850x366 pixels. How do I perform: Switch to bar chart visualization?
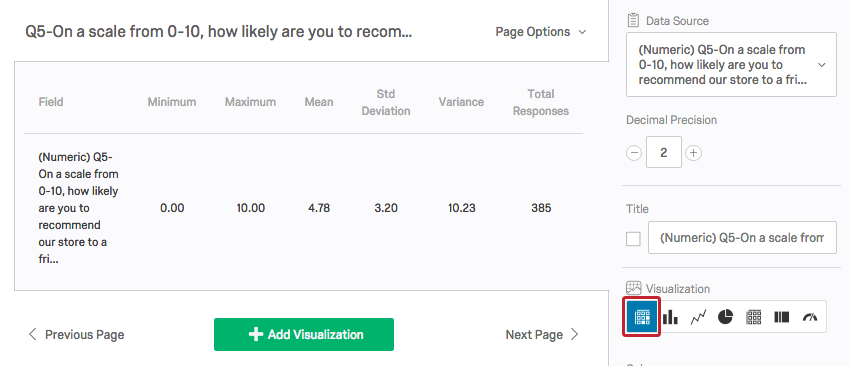[x=670, y=317]
